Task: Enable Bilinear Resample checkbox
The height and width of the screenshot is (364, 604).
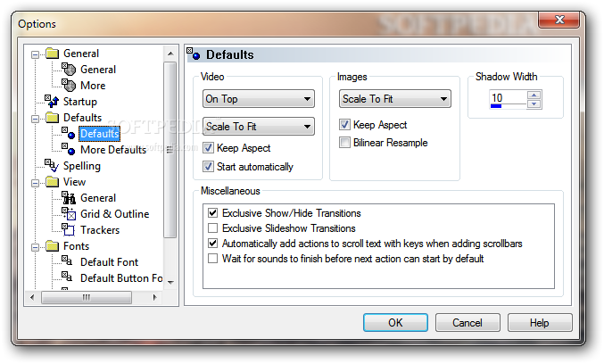Action: pos(344,143)
